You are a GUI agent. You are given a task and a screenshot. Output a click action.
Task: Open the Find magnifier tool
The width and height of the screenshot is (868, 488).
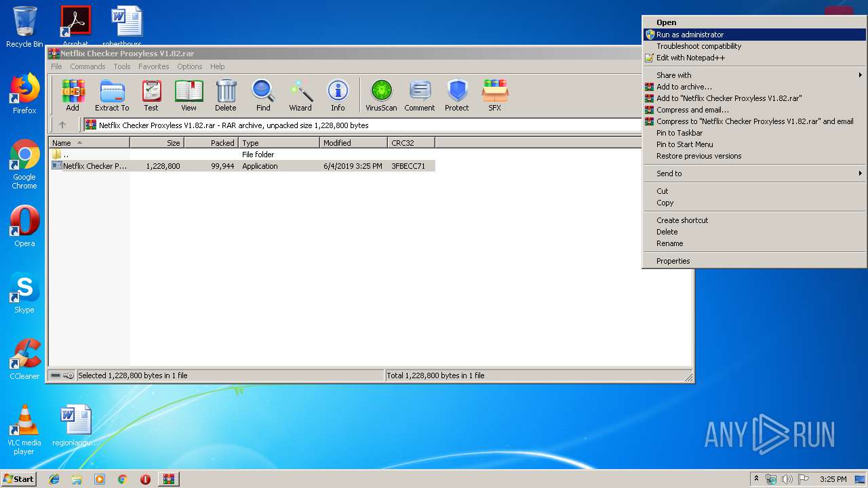pyautogui.click(x=263, y=95)
